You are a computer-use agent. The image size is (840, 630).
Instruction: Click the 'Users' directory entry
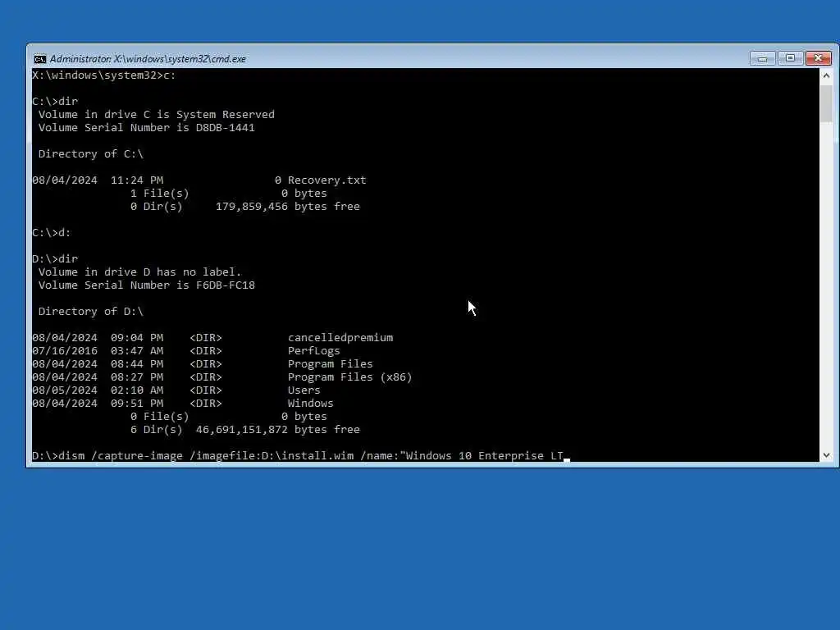tap(304, 390)
